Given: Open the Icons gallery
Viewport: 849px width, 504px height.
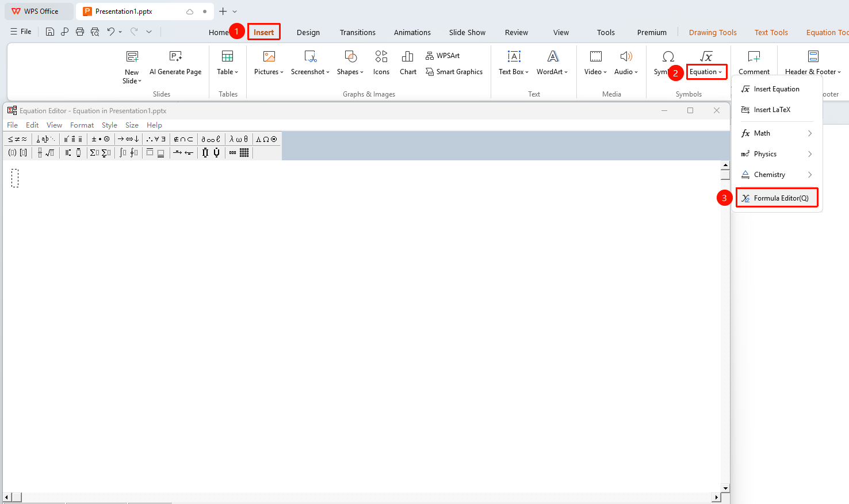Looking at the screenshot, I should (381, 63).
